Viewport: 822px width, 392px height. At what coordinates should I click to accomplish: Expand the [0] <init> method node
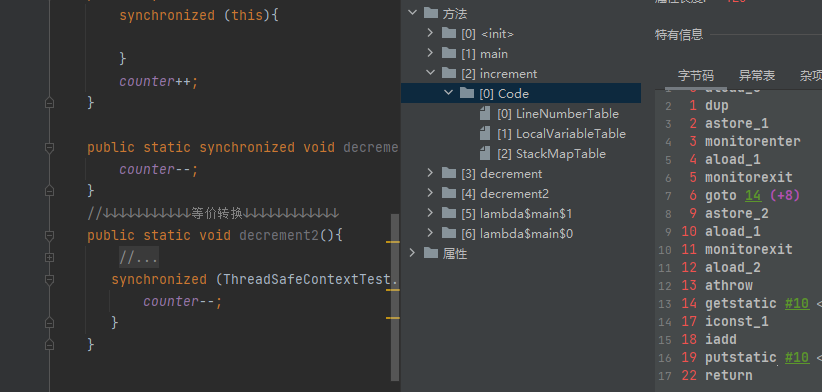click(x=430, y=33)
